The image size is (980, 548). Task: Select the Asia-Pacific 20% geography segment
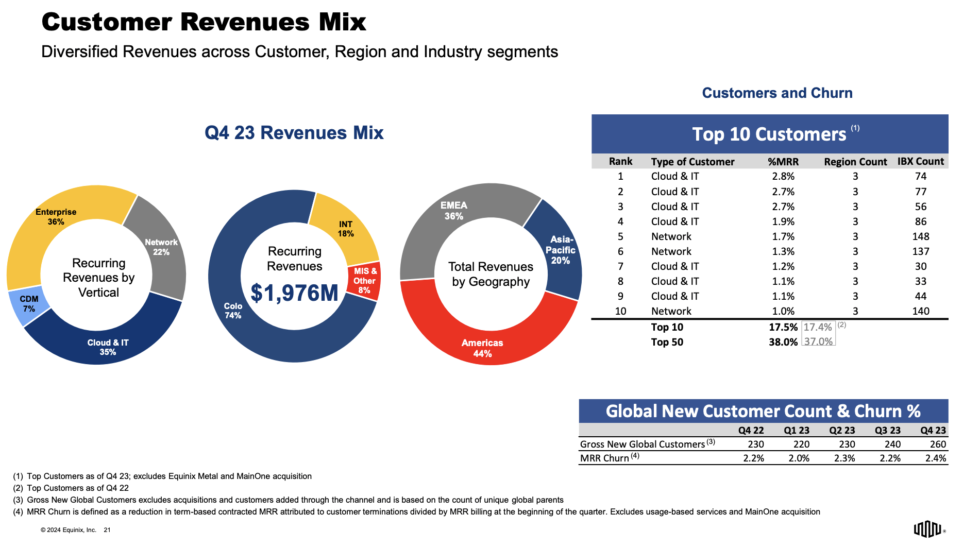pyautogui.click(x=561, y=250)
